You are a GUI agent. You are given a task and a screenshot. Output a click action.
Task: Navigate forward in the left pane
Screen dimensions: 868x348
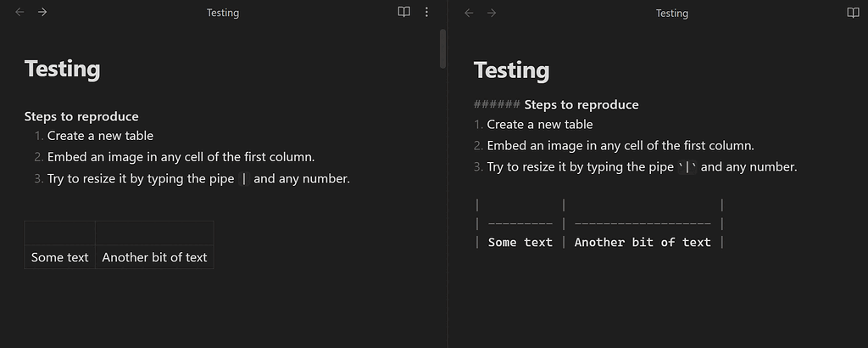42,12
